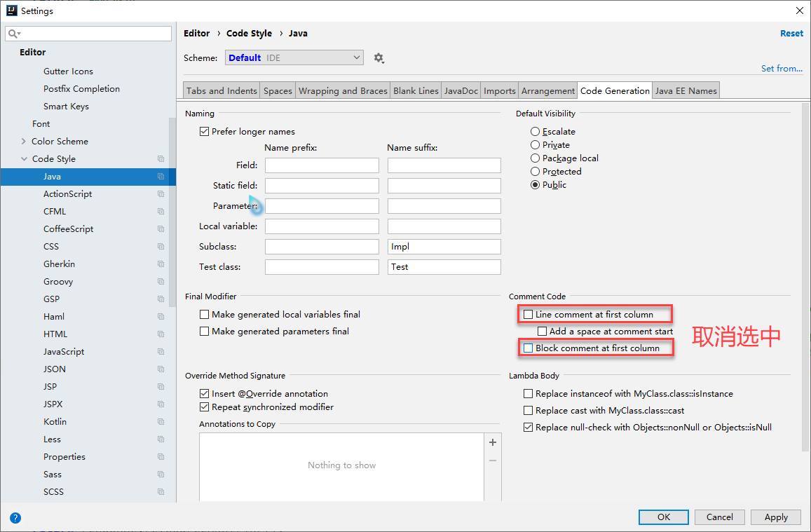Image resolution: width=811 pixels, height=532 pixels.
Task: Click the scheme copy icon beside CFML
Action: click(161, 212)
